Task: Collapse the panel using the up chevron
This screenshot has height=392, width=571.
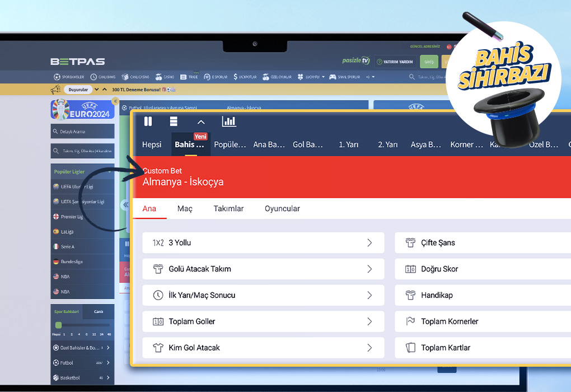Action: [x=201, y=122]
